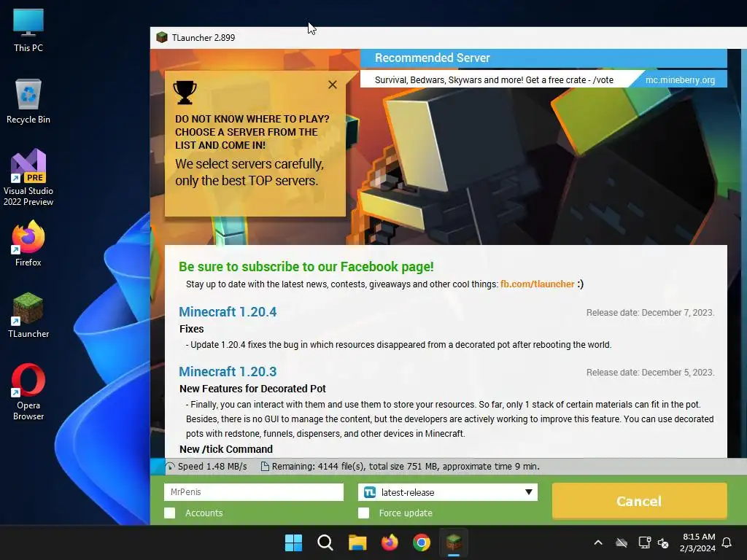The width and height of the screenshot is (747, 560).
Task: Click the mc.mineberry.org server address
Action: (x=681, y=80)
